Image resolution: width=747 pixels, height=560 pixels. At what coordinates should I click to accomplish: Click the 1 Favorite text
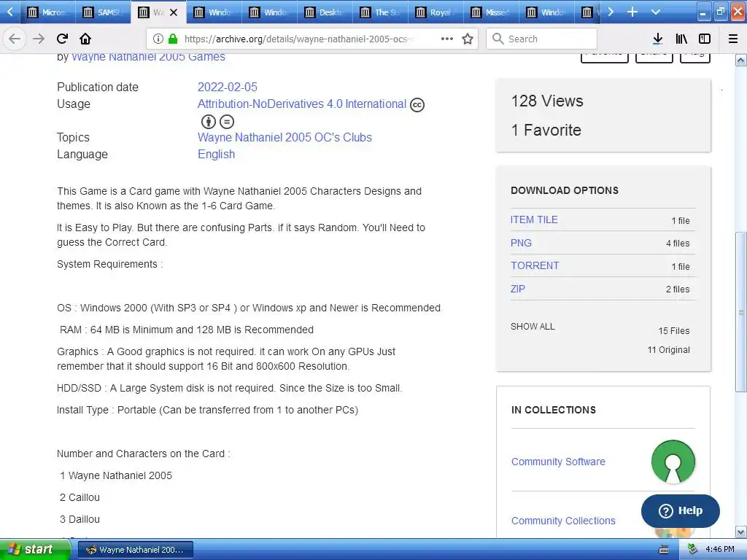click(546, 130)
